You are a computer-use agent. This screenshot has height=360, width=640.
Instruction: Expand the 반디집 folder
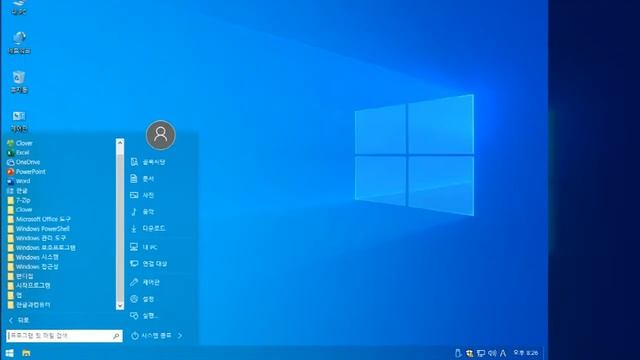pos(20,276)
